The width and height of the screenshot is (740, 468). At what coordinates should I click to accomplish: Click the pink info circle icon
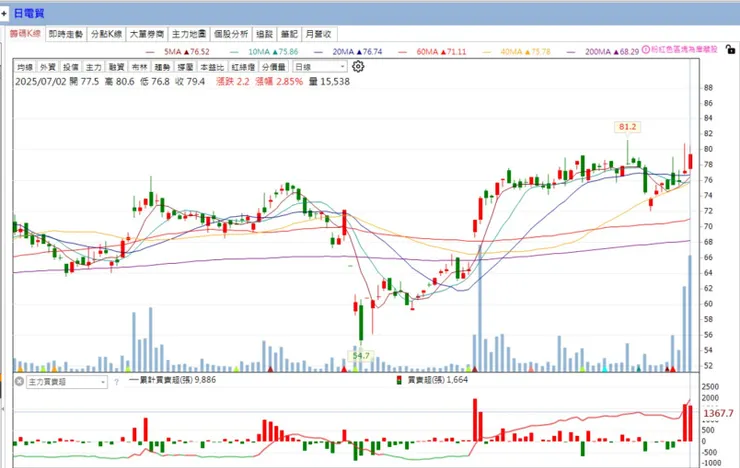tap(646, 49)
